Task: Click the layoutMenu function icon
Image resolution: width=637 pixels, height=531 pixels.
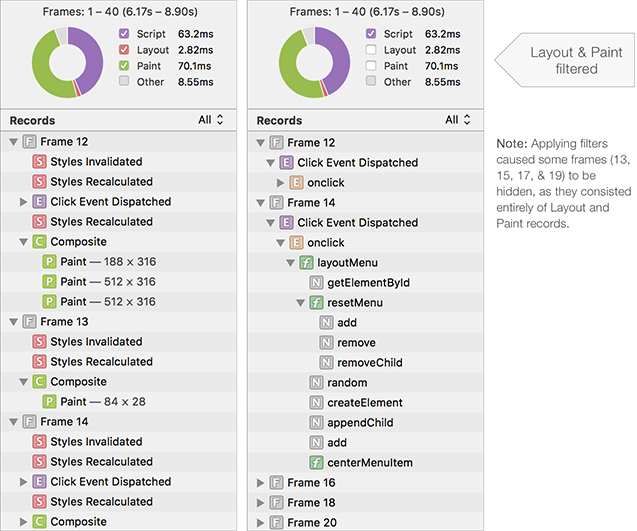Action: pyautogui.click(x=306, y=262)
